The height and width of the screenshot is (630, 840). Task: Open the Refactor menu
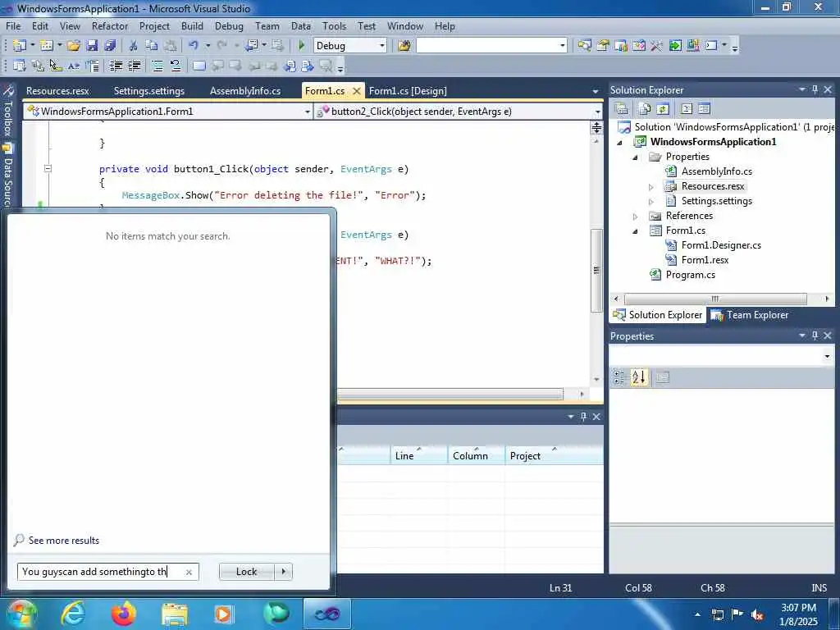click(x=110, y=25)
